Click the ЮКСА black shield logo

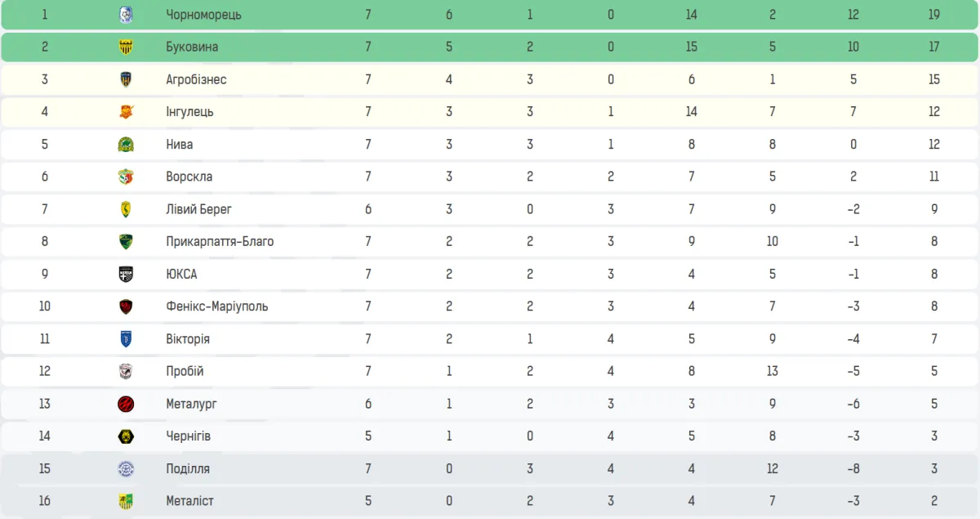(126, 274)
